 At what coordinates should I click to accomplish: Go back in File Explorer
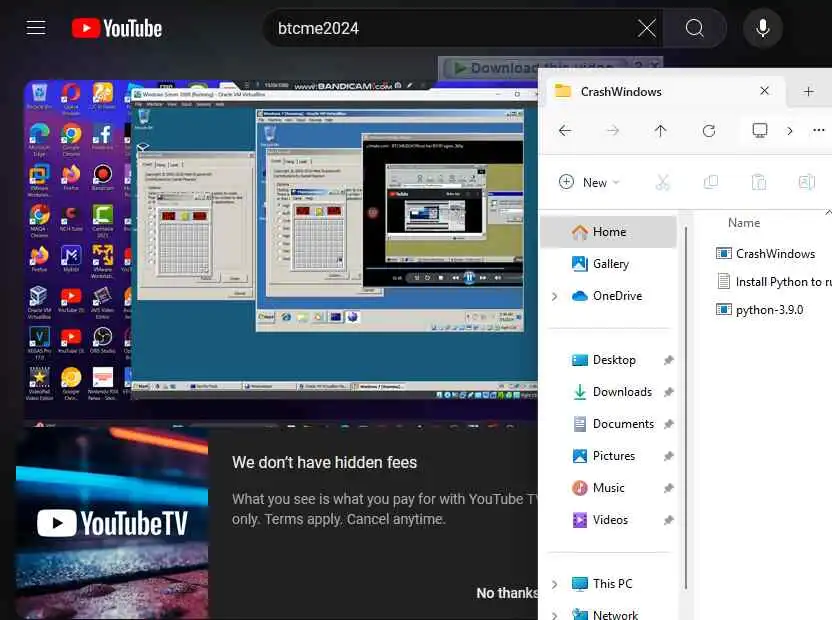[565, 131]
